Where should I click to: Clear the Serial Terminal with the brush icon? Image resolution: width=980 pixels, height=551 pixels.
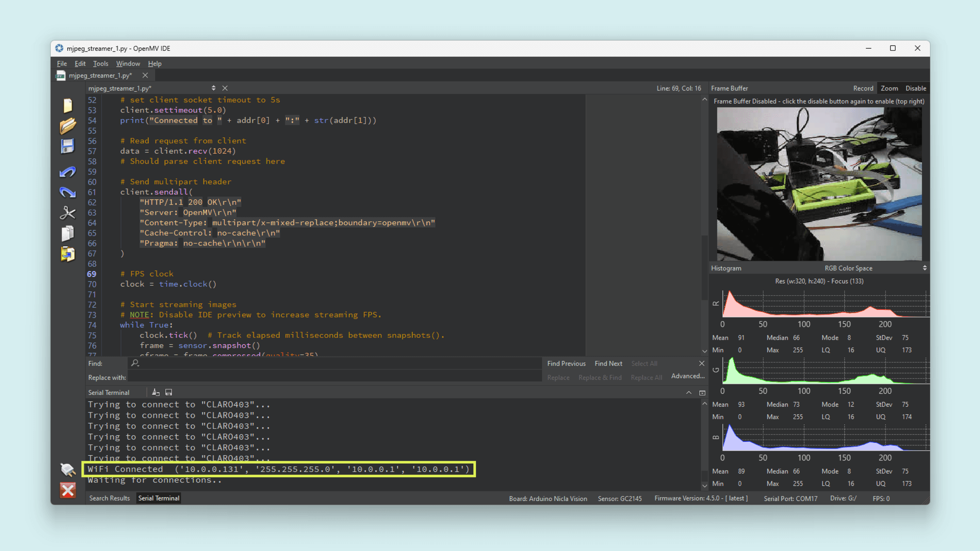coord(156,392)
